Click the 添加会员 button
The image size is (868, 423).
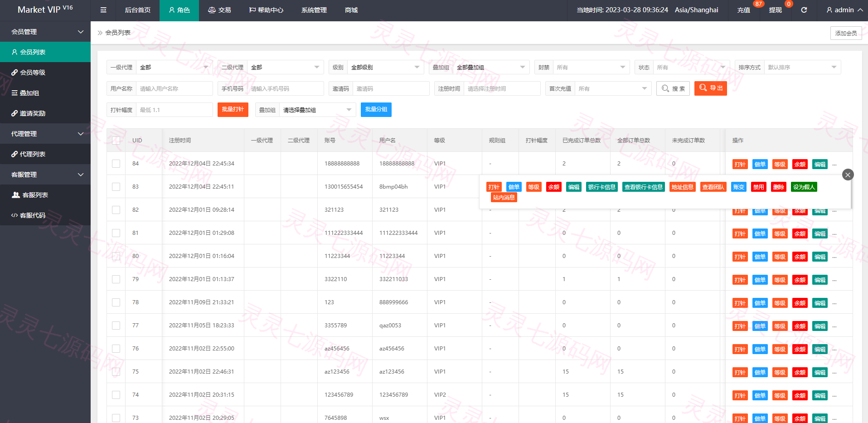pos(846,33)
